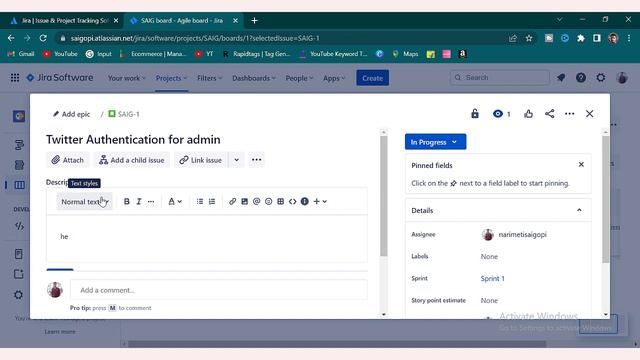
Task: Bookmark this page with the star
Action: (x=529, y=38)
